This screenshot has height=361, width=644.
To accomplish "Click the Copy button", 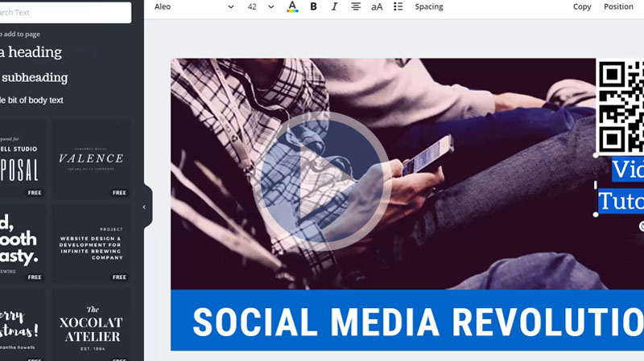I will (x=582, y=6).
